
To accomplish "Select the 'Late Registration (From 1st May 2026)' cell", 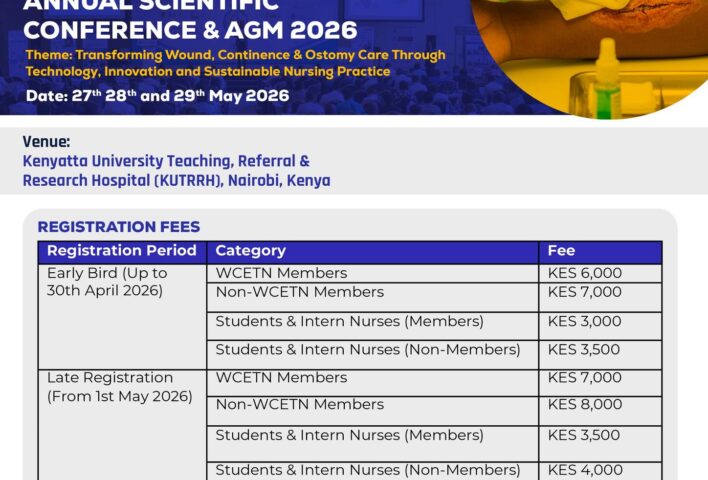I will click(122, 425).
